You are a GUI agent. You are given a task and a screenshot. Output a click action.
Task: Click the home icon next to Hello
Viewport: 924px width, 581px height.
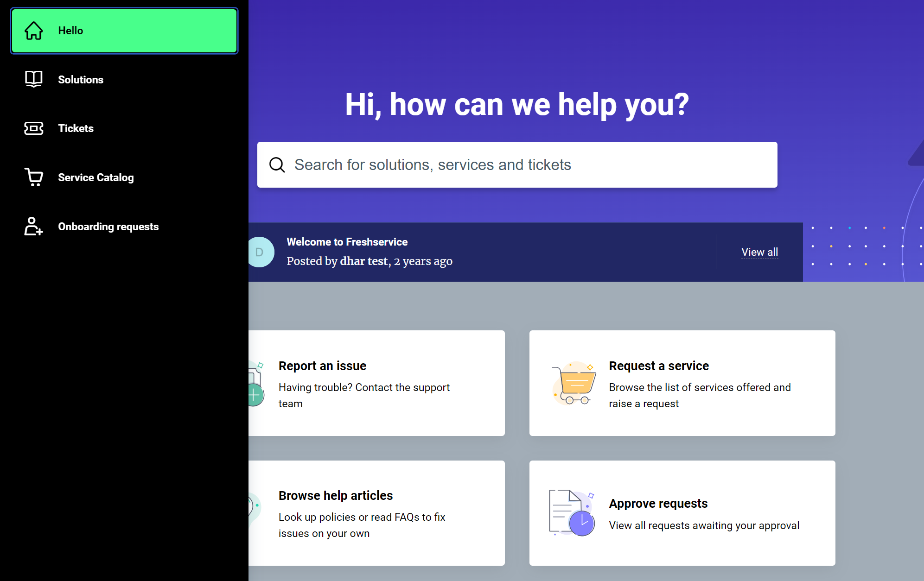[x=34, y=31]
